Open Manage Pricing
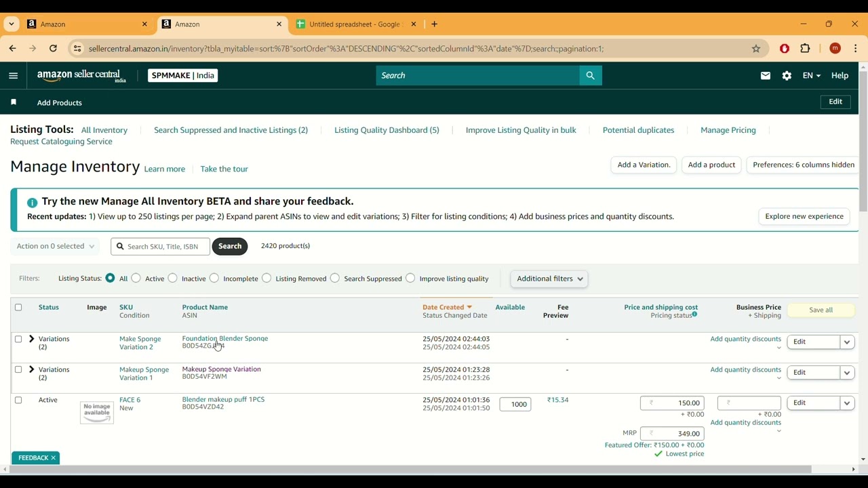The image size is (868, 488). click(x=728, y=130)
